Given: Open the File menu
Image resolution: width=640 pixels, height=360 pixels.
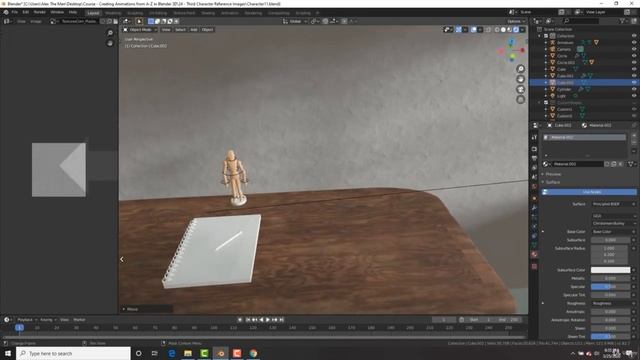Looking at the screenshot, I should pyautogui.click(x=15, y=12).
